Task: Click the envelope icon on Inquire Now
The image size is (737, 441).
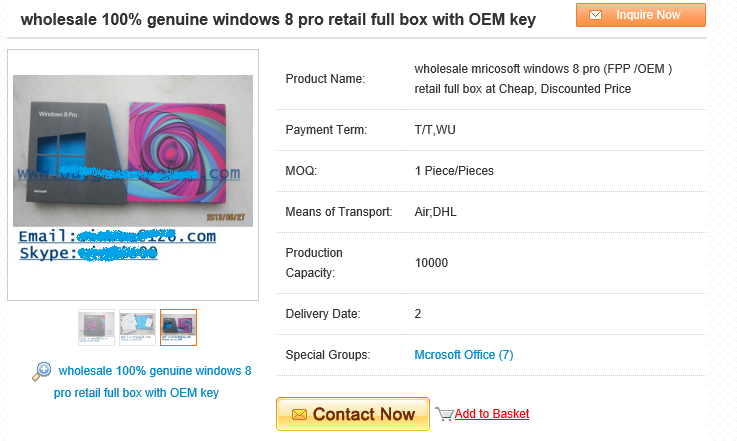Action: (595, 15)
